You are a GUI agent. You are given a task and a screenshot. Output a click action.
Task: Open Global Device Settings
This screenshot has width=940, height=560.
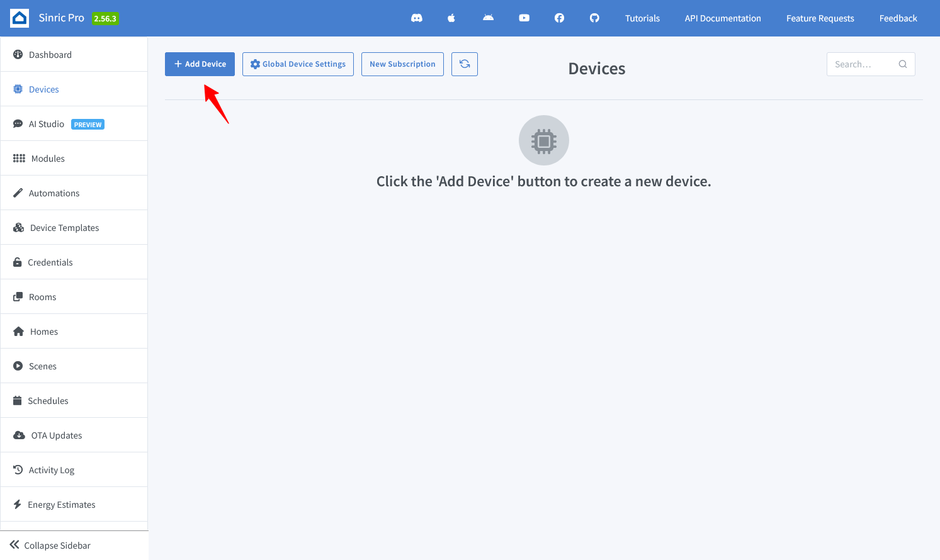click(x=298, y=64)
